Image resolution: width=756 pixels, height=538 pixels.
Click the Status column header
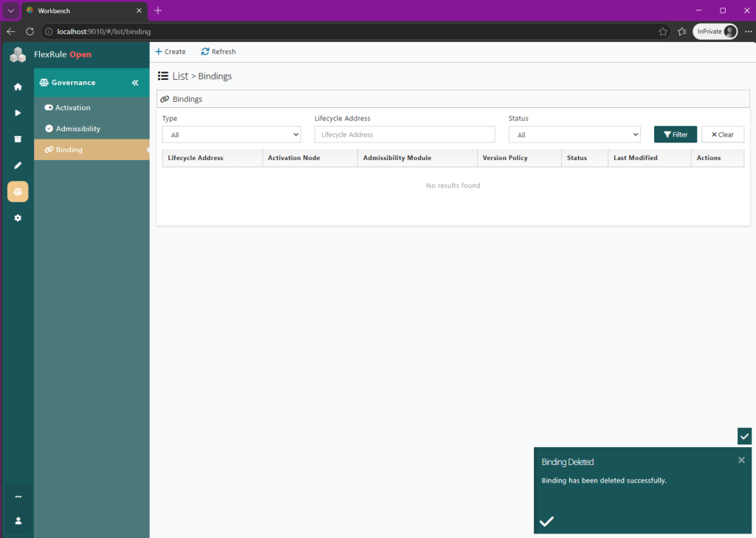585,158
